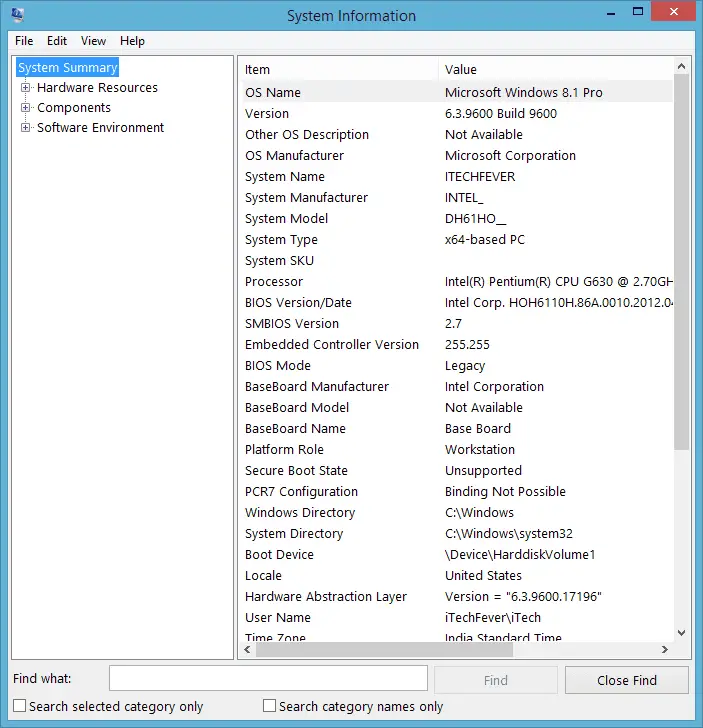Select the BaseBoard Model row label

pyautogui.click(x=297, y=407)
